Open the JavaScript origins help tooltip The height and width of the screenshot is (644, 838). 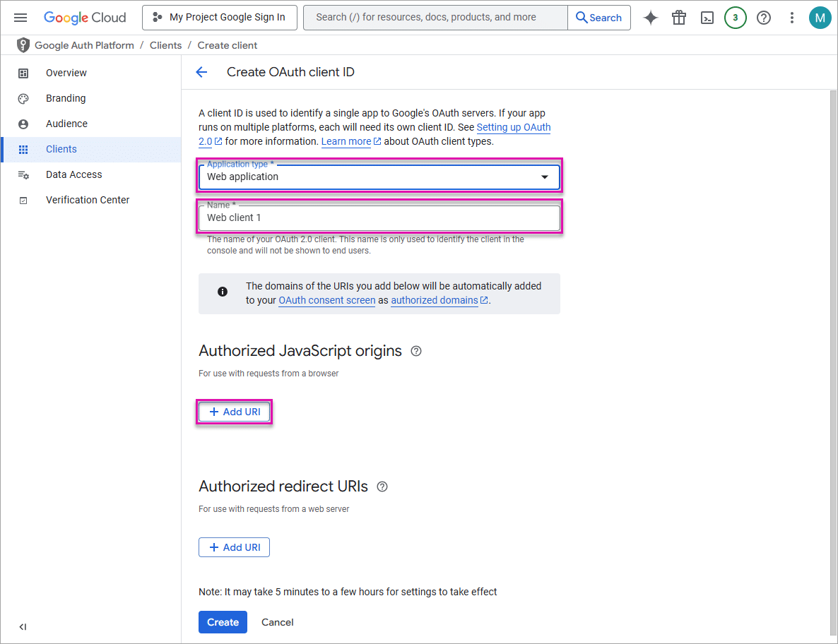point(415,351)
